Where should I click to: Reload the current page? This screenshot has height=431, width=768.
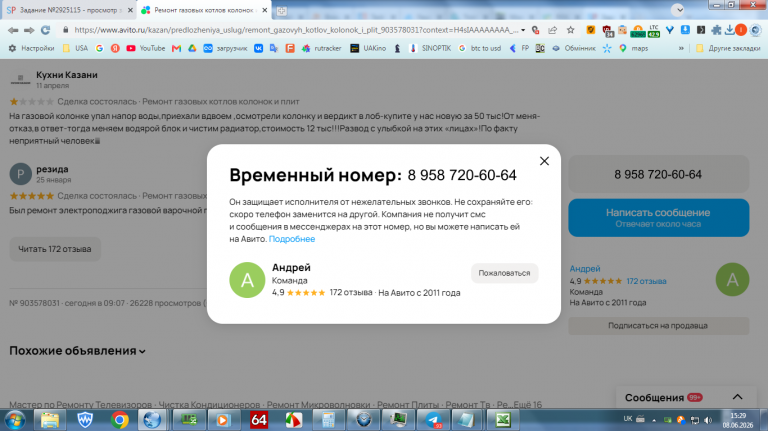pyautogui.click(x=46, y=30)
